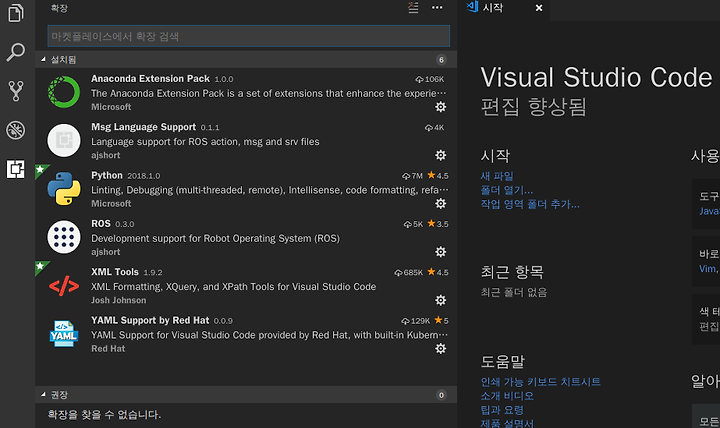Click Python recommended star badge
This screenshot has height=428, width=720.
pyautogui.click(x=40, y=170)
